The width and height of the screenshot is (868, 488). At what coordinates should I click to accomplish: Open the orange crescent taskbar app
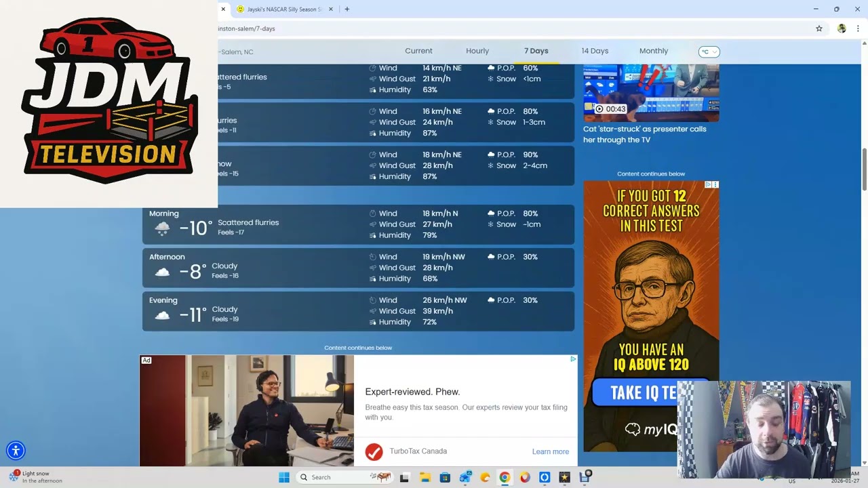pyautogui.click(x=485, y=477)
